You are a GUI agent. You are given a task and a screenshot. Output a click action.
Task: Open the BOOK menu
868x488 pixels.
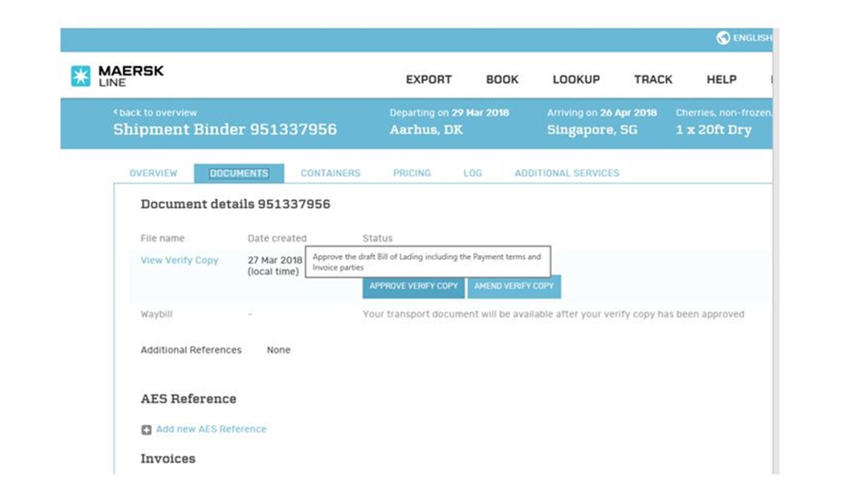pyautogui.click(x=502, y=79)
